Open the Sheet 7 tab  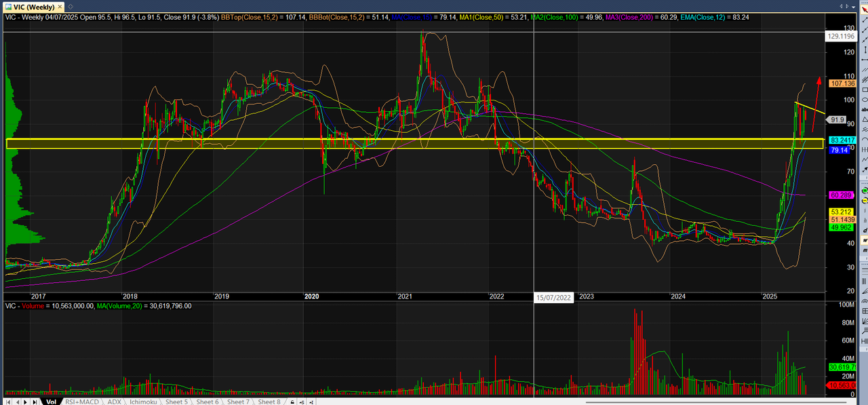pos(238,402)
